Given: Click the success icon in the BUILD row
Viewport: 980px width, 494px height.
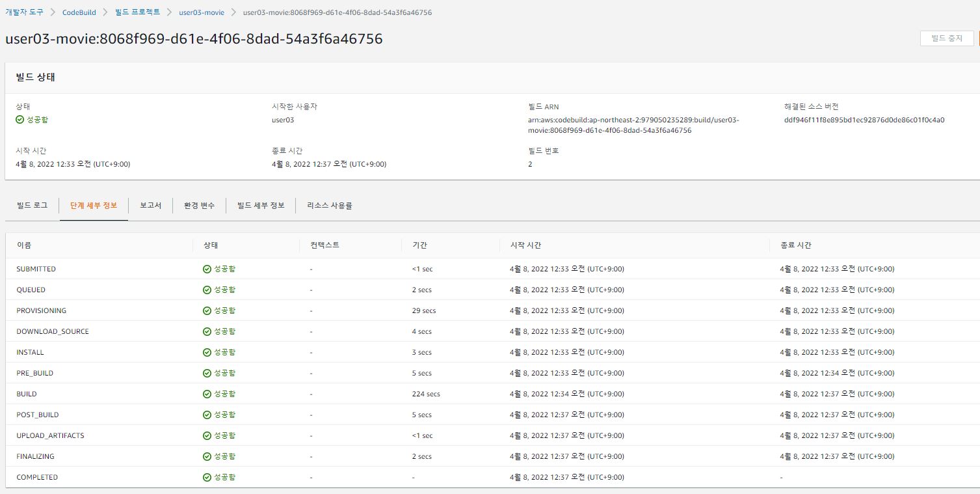Looking at the screenshot, I should click(x=207, y=394).
